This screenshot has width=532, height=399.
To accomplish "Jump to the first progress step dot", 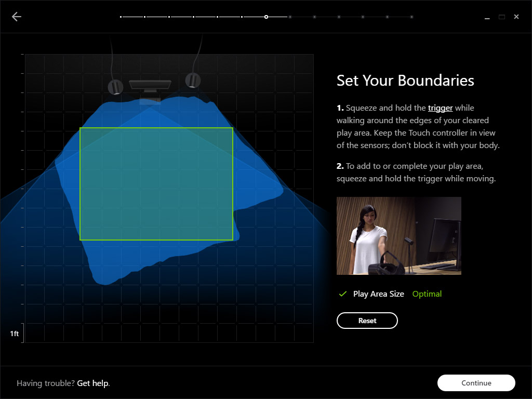I will [121, 17].
